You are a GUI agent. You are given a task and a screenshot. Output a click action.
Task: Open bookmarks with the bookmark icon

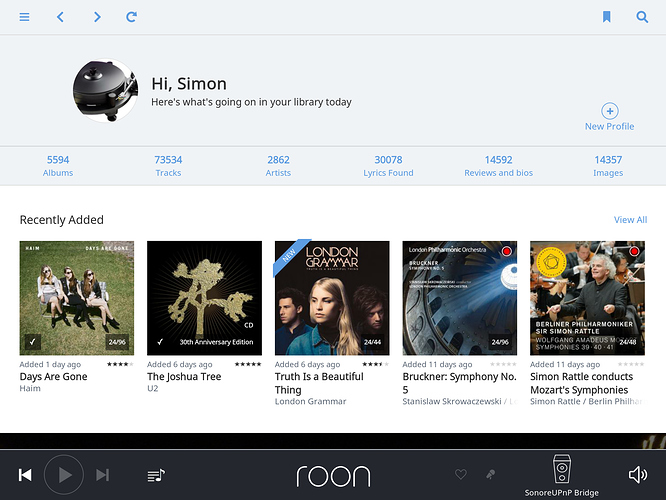607,17
